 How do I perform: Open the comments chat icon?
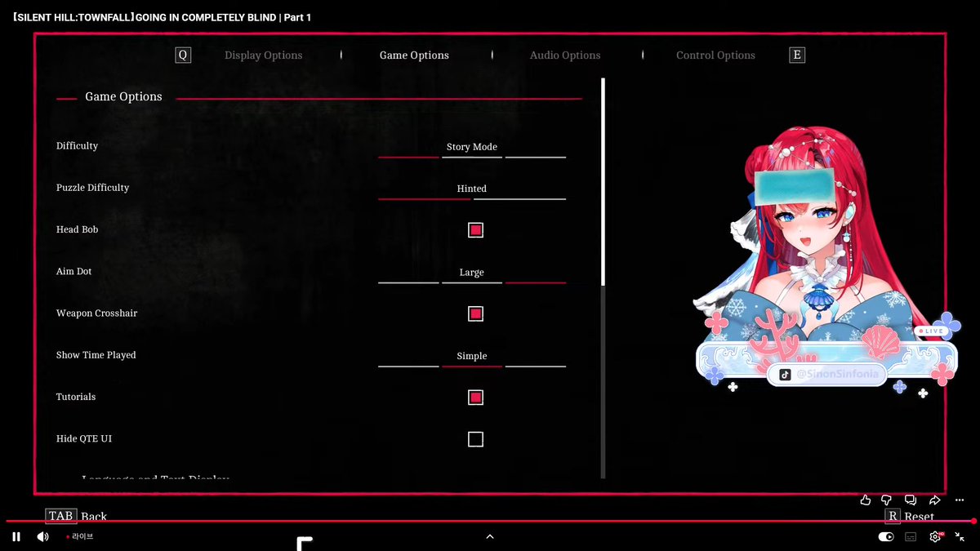tap(911, 500)
